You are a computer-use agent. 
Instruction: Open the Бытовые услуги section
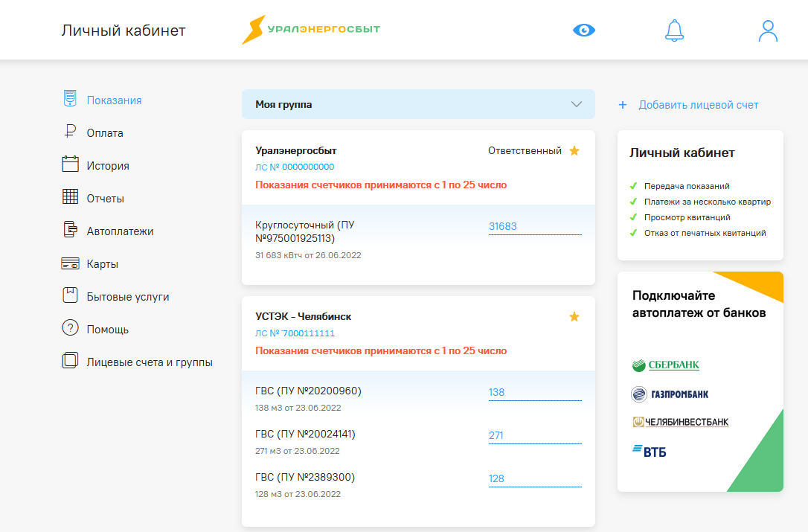[128, 297]
